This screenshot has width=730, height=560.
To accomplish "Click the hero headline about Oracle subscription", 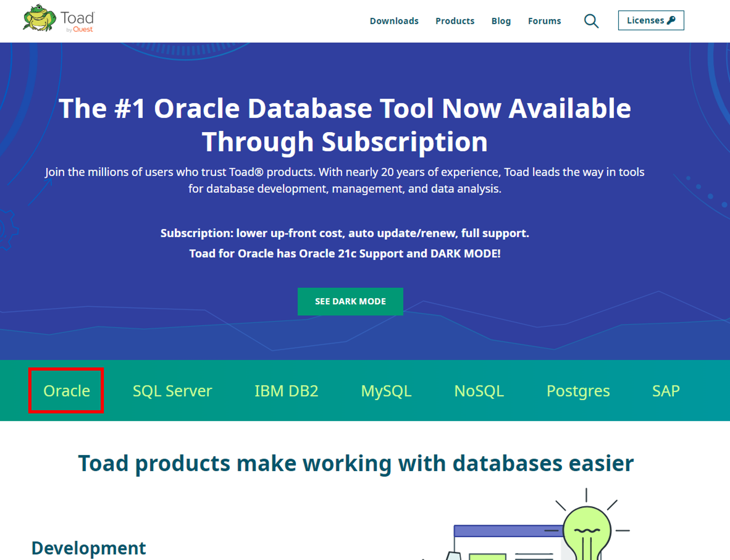I will click(x=345, y=125).
